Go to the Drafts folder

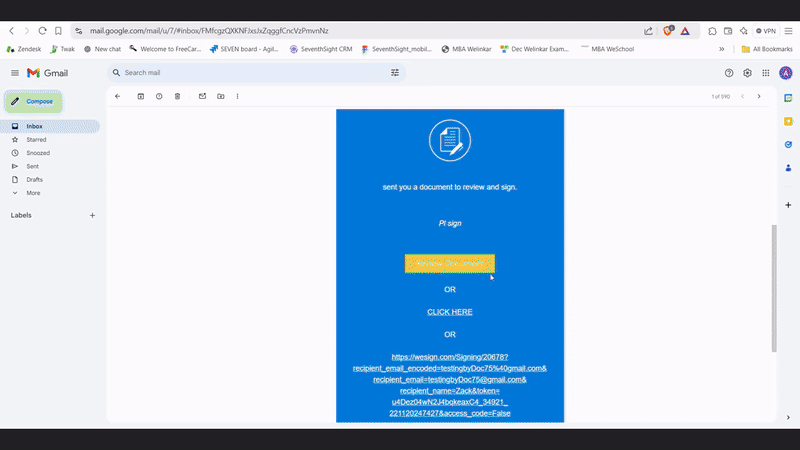(x=34, y=179)
